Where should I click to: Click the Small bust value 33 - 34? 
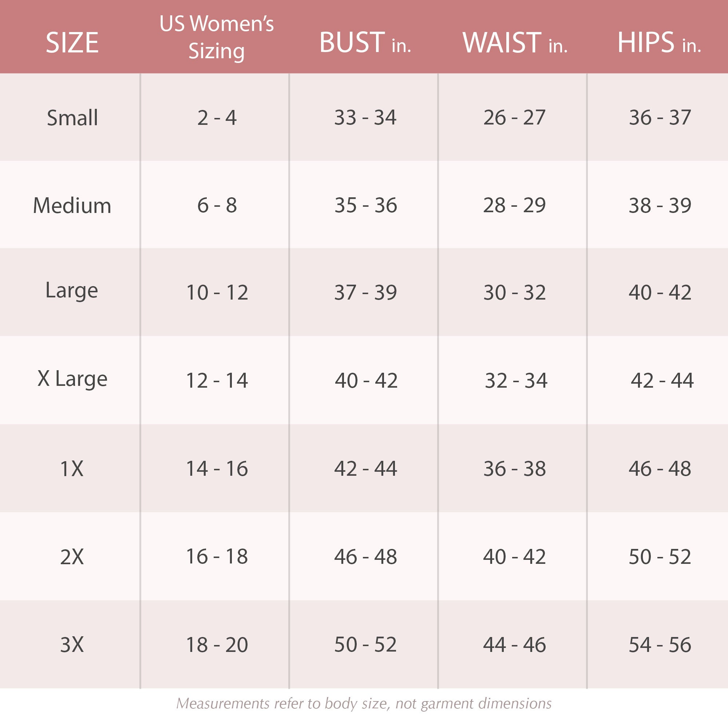(x=365, y=118)
